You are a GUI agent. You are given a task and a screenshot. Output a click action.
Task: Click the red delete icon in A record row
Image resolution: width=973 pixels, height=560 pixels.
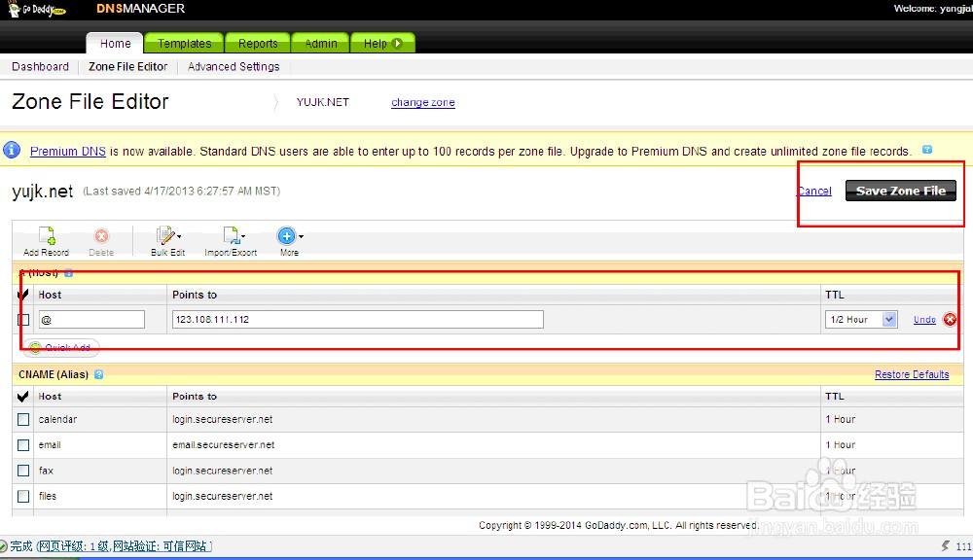[x=950, y=320]
